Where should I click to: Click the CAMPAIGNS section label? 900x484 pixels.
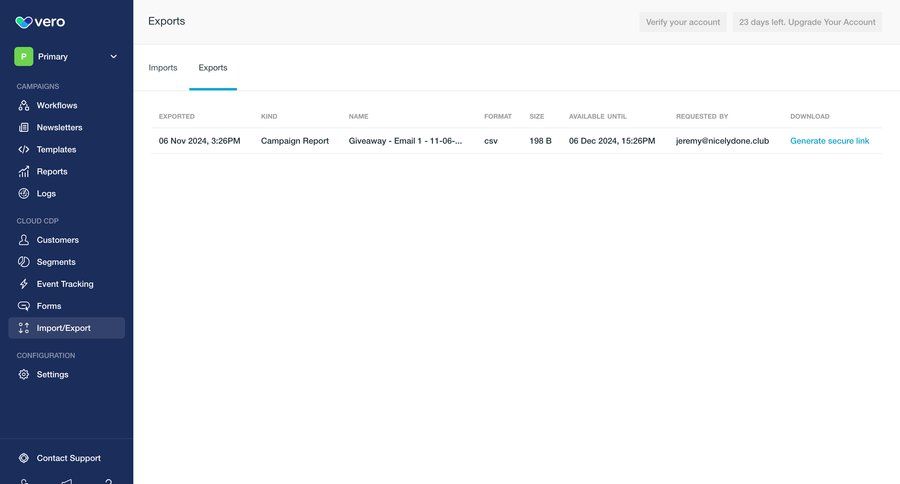(x=37, y=87)
